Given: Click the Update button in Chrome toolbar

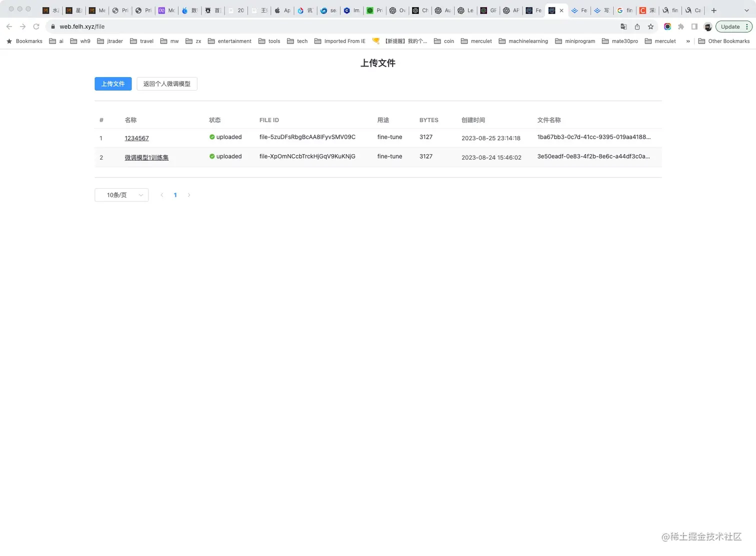Looking at the screenshot, I should pos(733,27).
